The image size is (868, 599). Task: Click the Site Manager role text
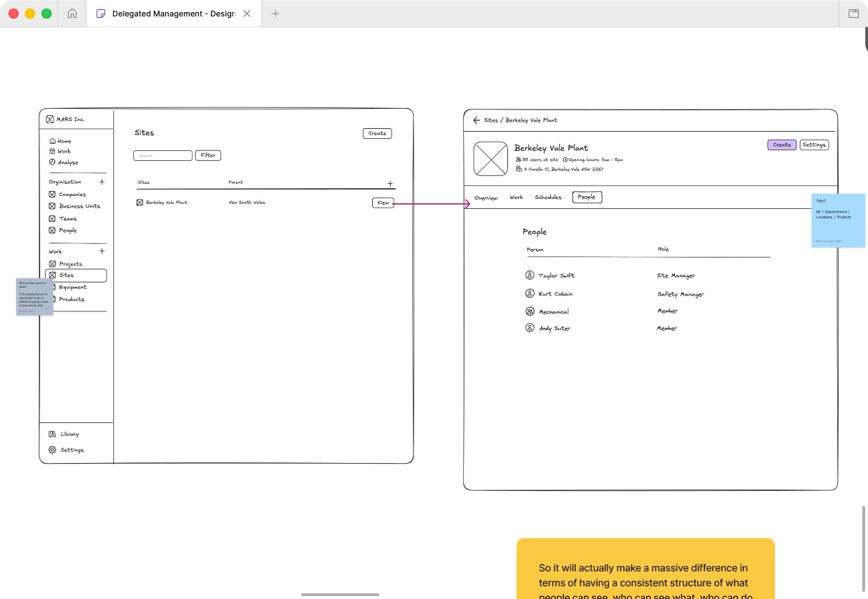click(x=676, y=276)
